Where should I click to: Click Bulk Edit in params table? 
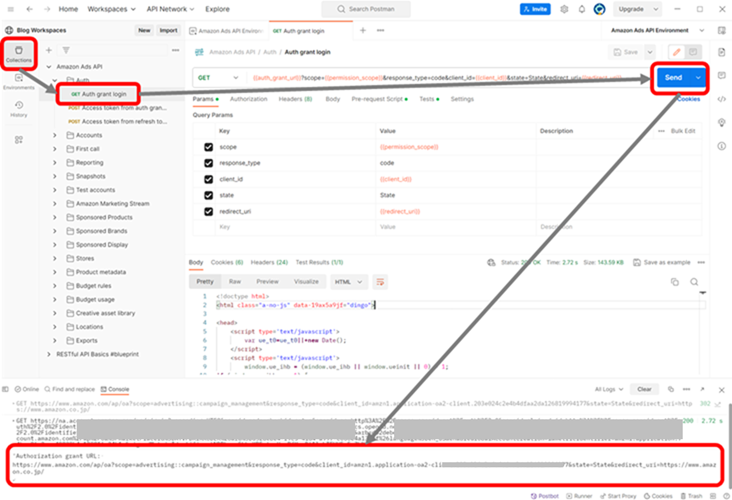(x=683, y=131)
